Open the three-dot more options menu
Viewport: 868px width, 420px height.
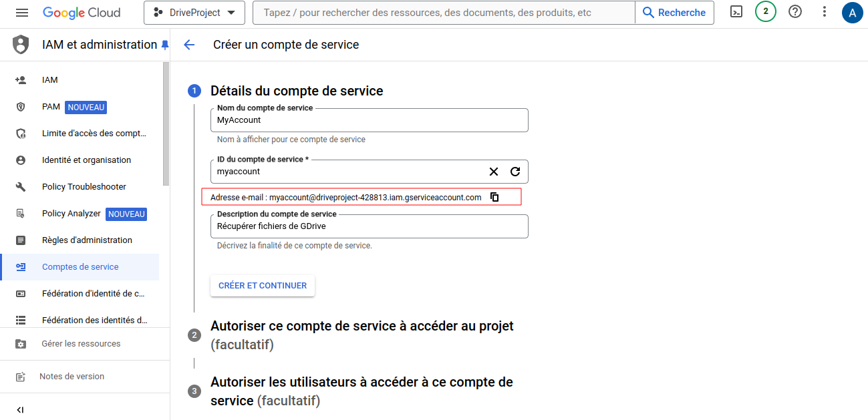tap(825, 12)
